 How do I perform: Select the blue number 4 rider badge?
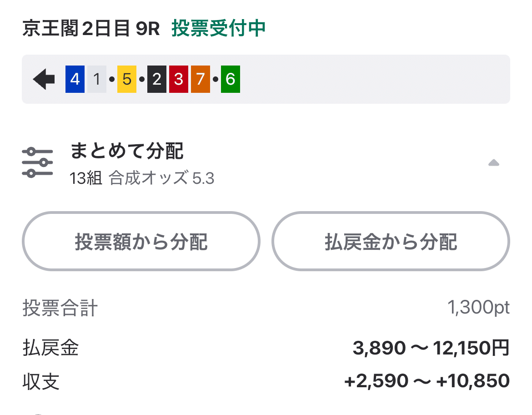click(x=74, y=79)
